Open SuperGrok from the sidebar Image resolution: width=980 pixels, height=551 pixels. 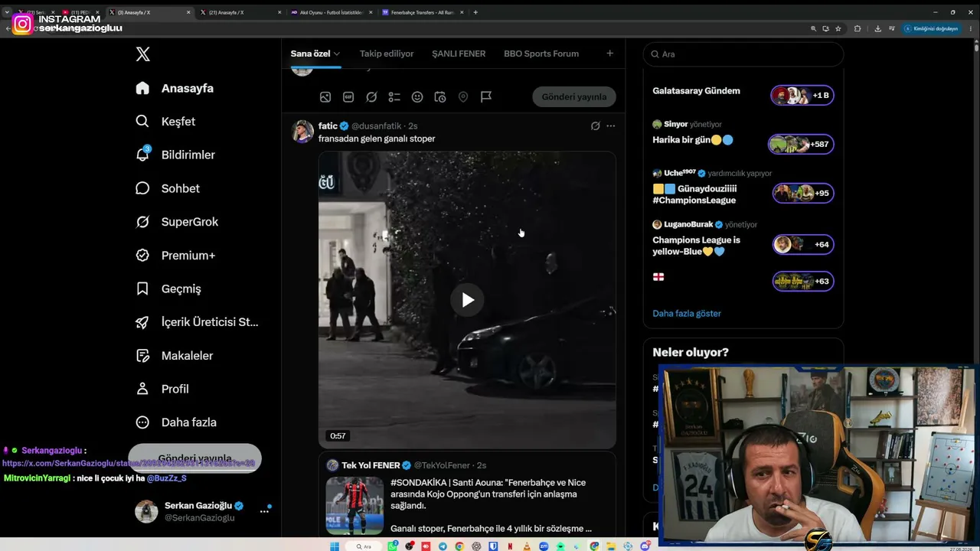pos(177,222)
